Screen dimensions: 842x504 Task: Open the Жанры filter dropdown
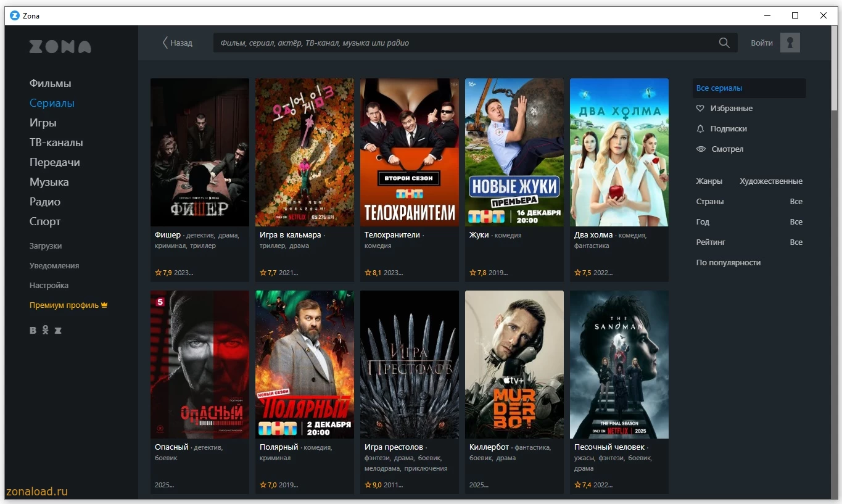[x=749, y=181]
